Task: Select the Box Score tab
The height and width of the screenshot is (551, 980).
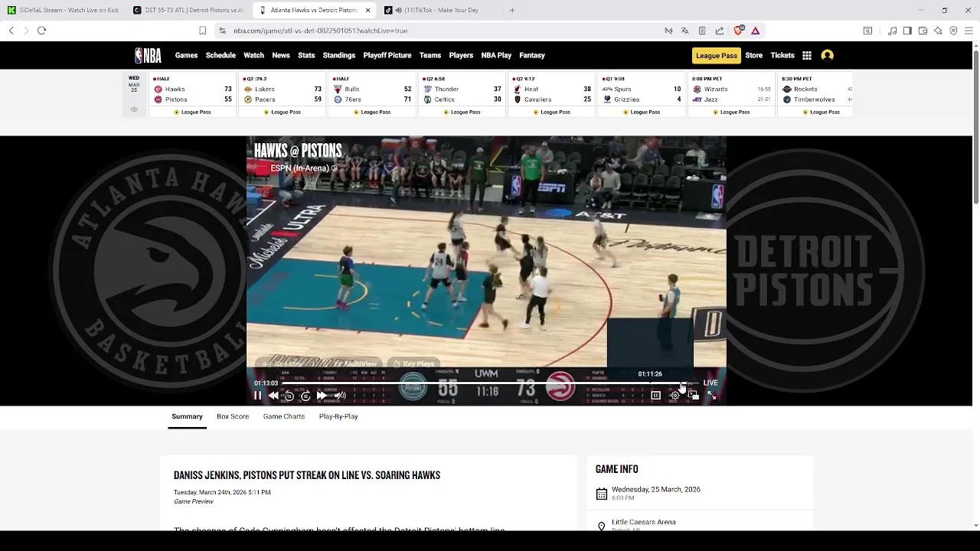Action: click(233, 416)
